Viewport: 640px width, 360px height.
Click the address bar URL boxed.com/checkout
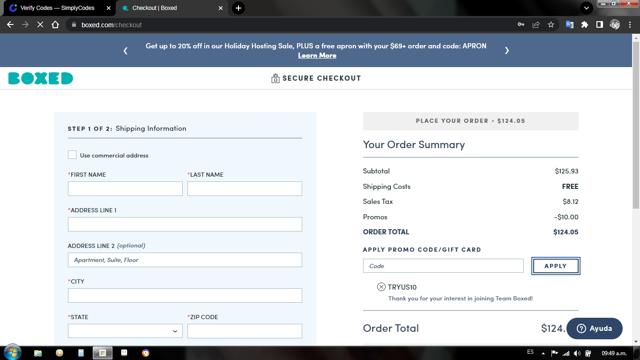(x=111, y=25)
